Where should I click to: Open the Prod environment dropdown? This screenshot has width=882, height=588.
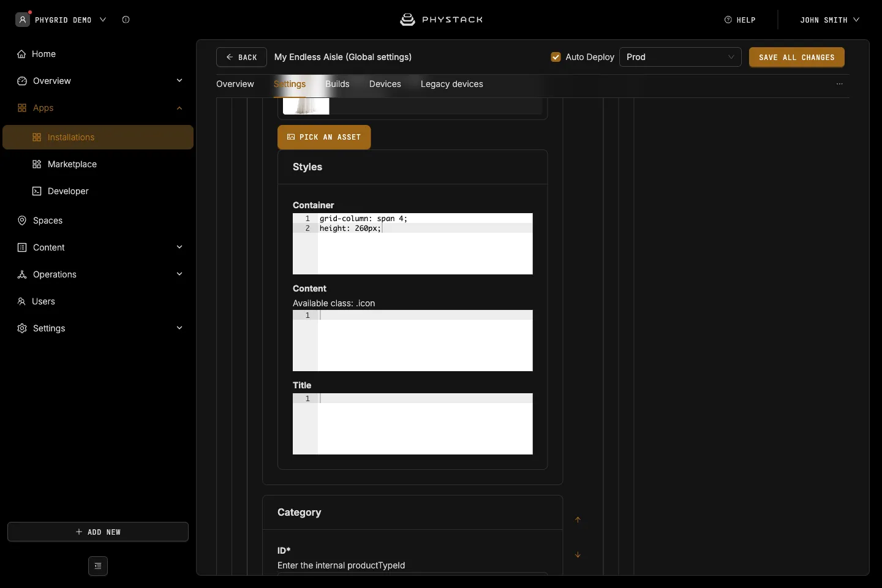coord(680,57)
